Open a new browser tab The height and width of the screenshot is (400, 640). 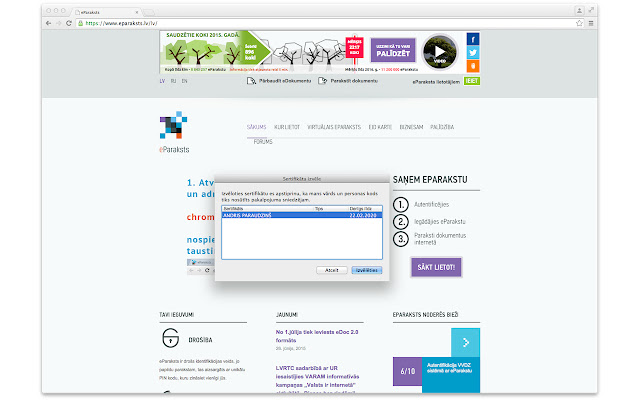coord(149,12)
